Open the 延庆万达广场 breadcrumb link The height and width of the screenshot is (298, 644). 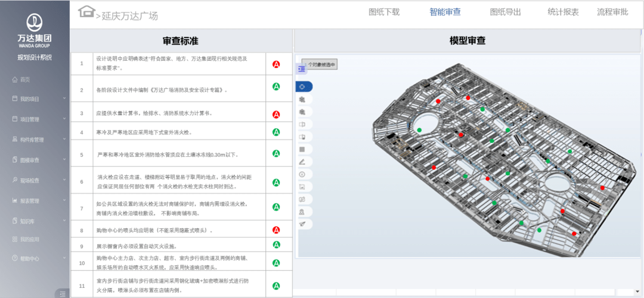click(130, 16)
